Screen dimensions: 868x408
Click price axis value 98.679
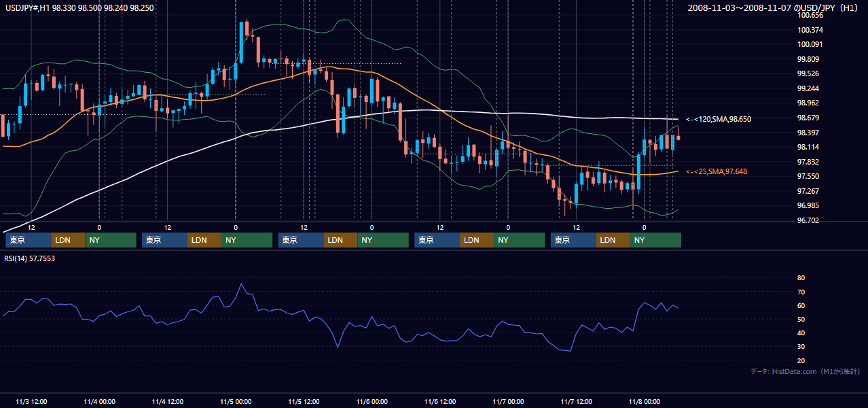click(x=808, y=118)
